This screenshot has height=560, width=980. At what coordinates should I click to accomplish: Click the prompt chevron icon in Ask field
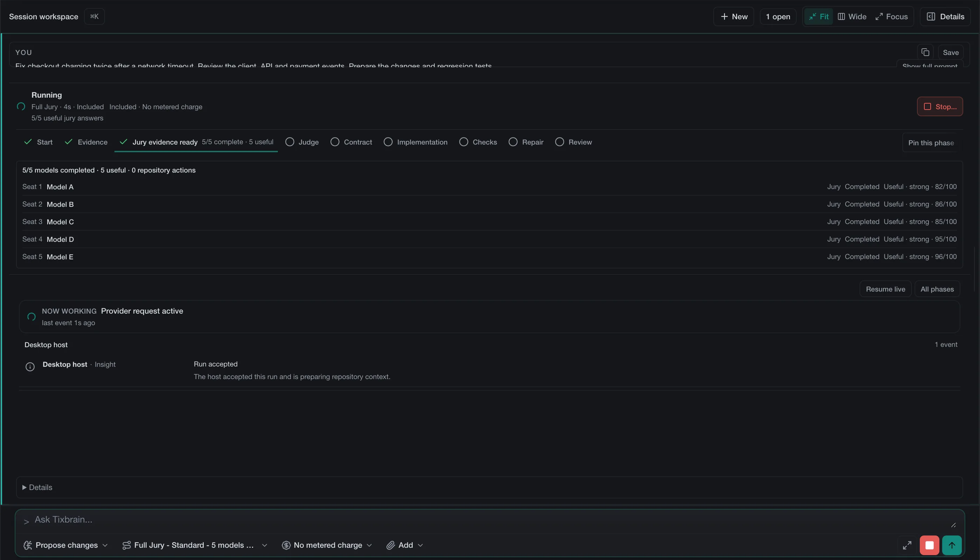27,521
